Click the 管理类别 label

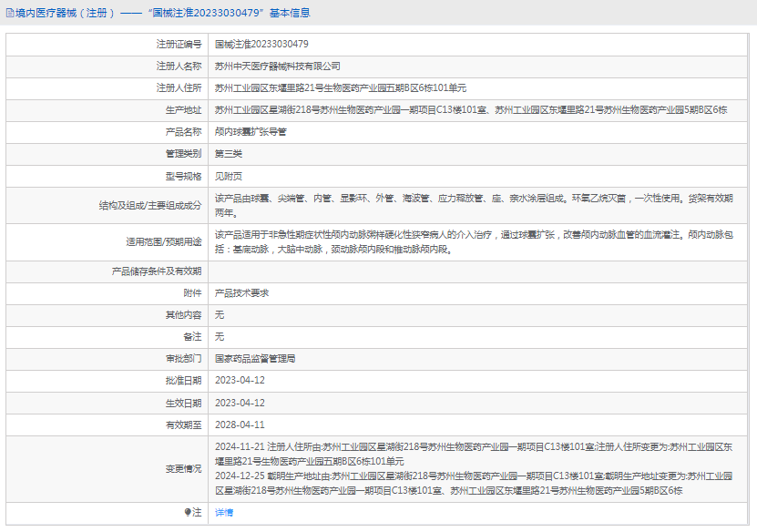pyautogui.click(x=183, y=154)
